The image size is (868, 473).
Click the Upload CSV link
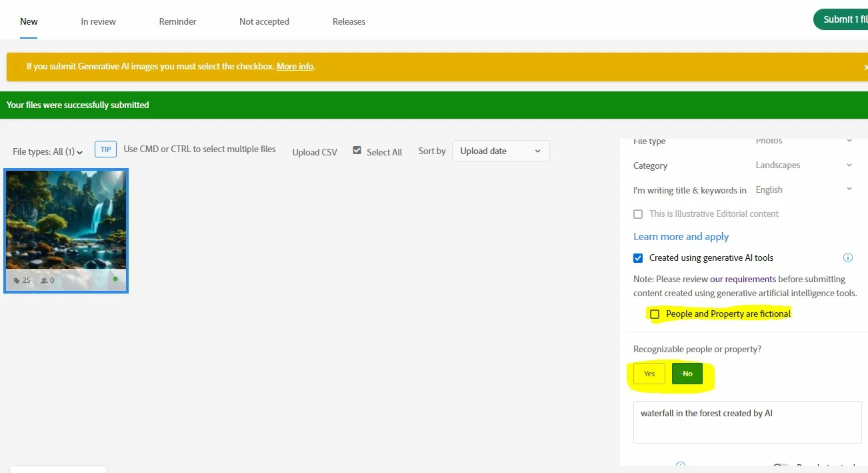(315, 152)
